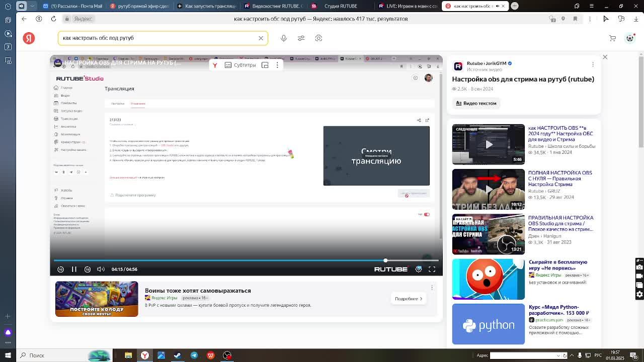Open OBS Studio from the taskbar
This screenshot has height=362, width=644.
pyautogui.click(x=227, y=355)
